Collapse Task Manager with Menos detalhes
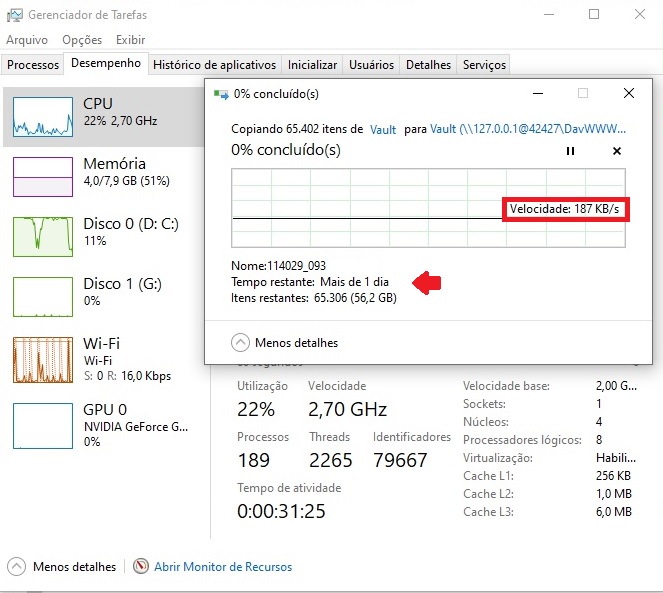The height and width of the screenshot is (593, 663). pyautogui.click(x=62, y=567)
